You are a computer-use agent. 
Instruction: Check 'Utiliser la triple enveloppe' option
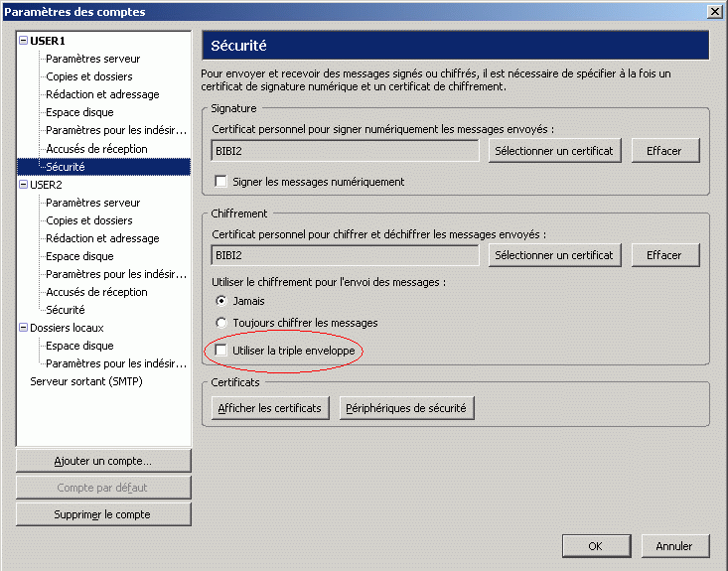(x=221, y=351)
